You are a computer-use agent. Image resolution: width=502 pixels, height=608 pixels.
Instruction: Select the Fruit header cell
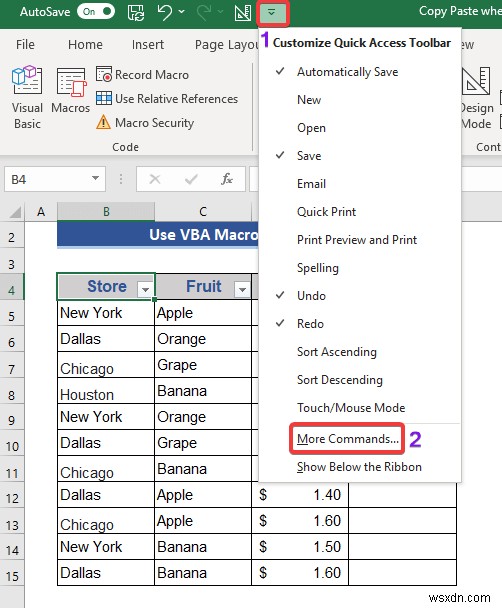pos(203,287)
